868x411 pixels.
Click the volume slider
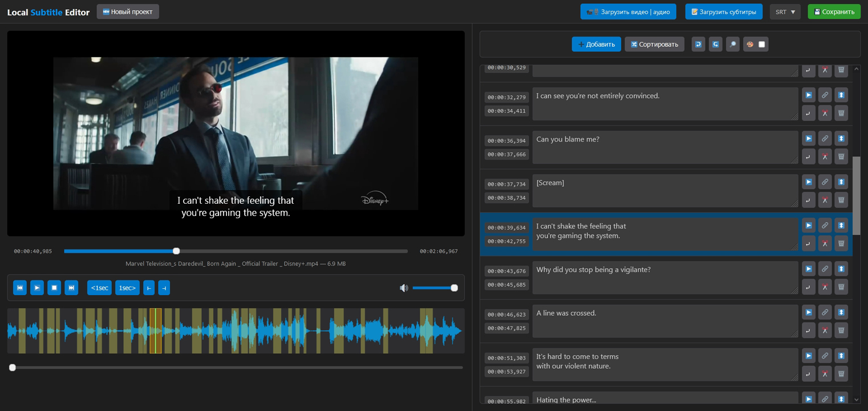435,288
